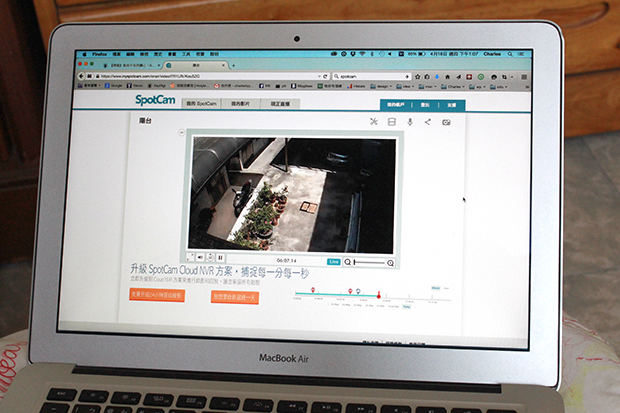Click the URL address bar
The height and width of the screenshot is (413, 620).
pyautogui.click(x=208, y=76)
